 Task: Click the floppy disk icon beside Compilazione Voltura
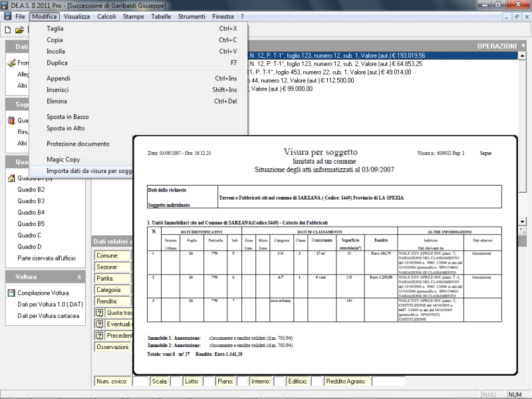[11, 293]
